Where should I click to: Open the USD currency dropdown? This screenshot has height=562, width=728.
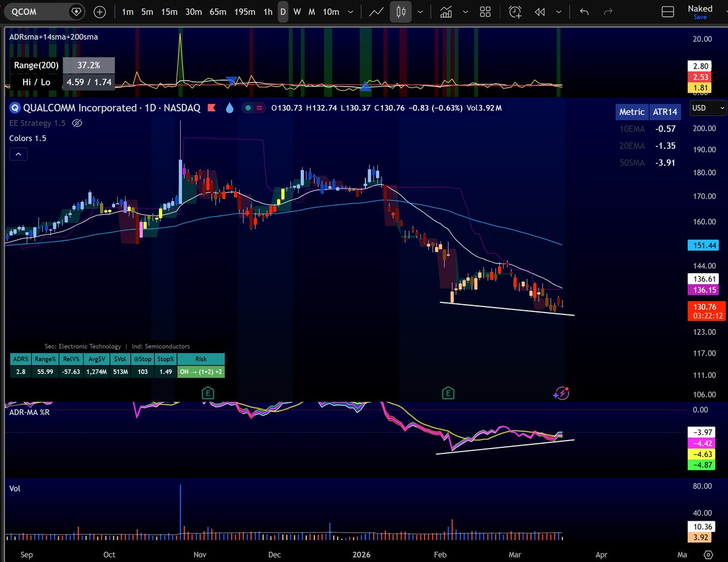click(x=709, y=108)
